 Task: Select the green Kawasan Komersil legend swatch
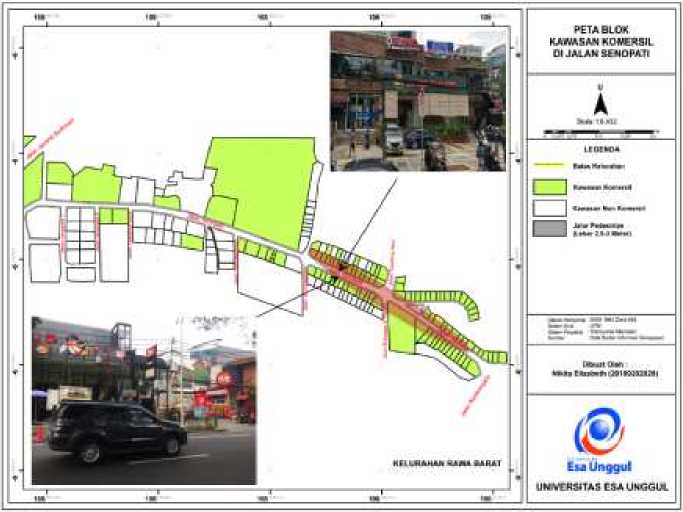(546, 187)
